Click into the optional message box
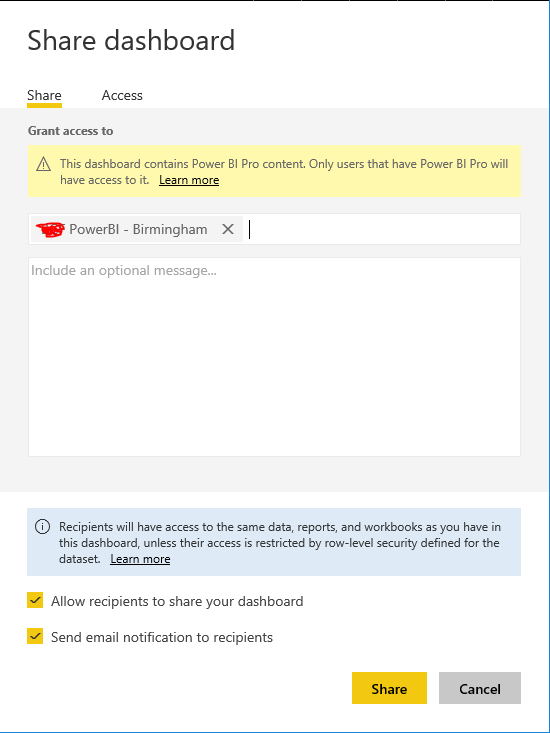 274,357
